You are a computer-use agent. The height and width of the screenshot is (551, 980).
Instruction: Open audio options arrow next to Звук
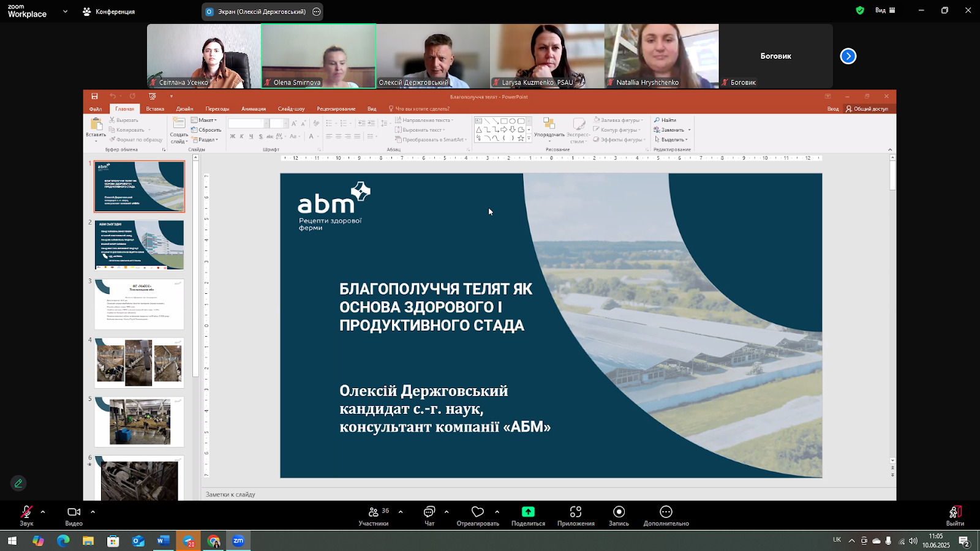43,512
